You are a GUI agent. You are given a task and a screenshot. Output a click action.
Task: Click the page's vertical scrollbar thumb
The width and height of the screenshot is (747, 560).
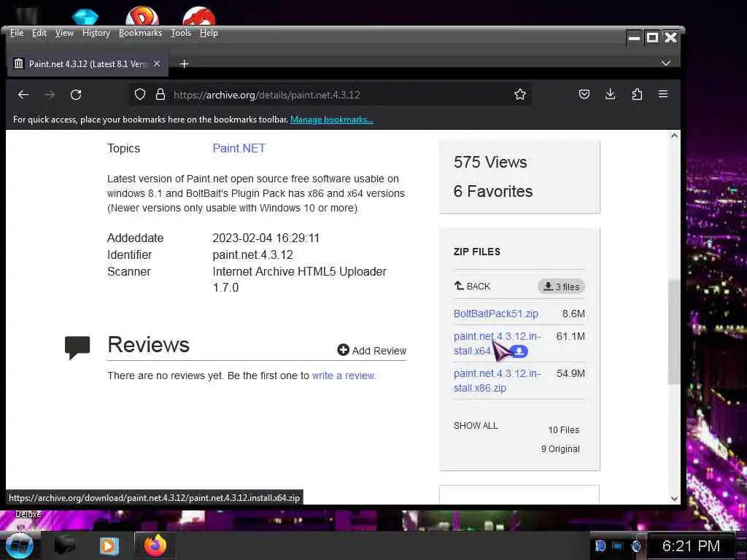click(673, 332)
